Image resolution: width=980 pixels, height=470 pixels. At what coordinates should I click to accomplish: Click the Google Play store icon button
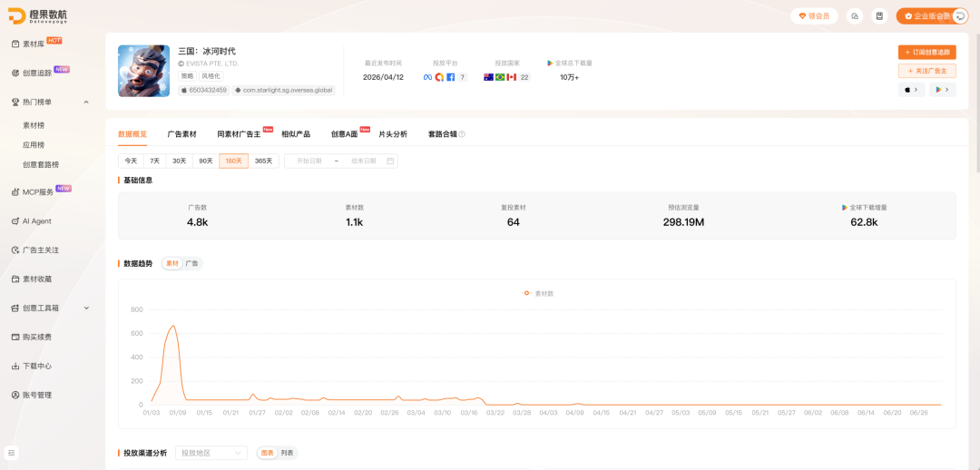click(943, 90)
